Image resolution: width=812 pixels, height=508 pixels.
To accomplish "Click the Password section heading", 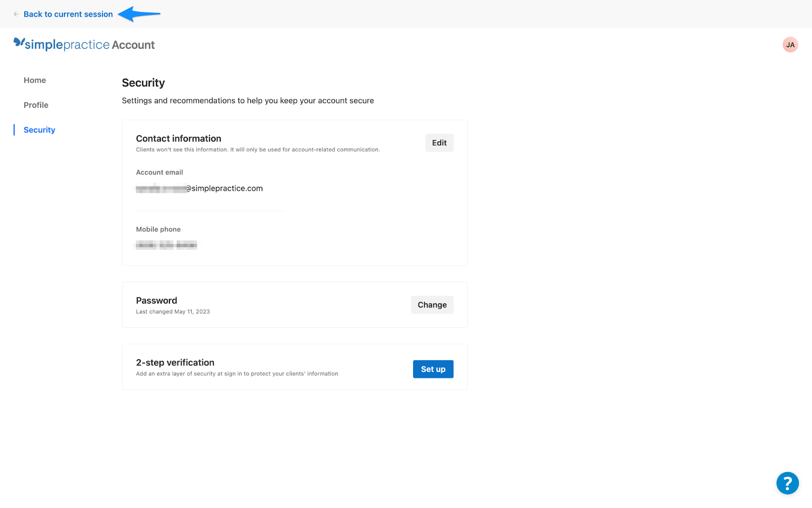I will click(156, 300).
